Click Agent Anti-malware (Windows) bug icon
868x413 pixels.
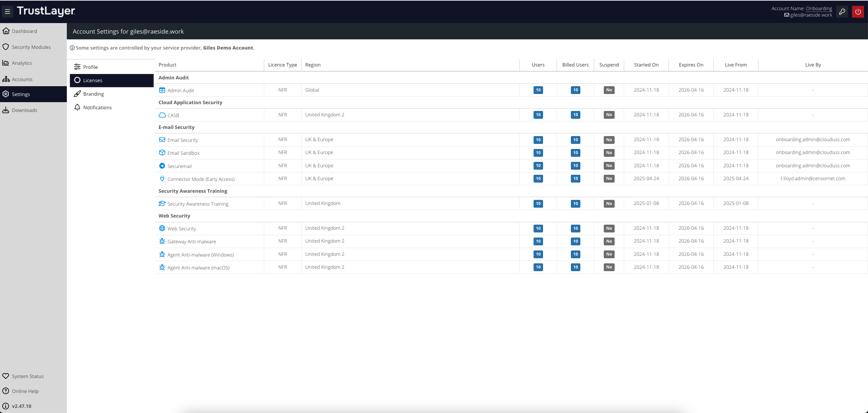tap(162, 255)
